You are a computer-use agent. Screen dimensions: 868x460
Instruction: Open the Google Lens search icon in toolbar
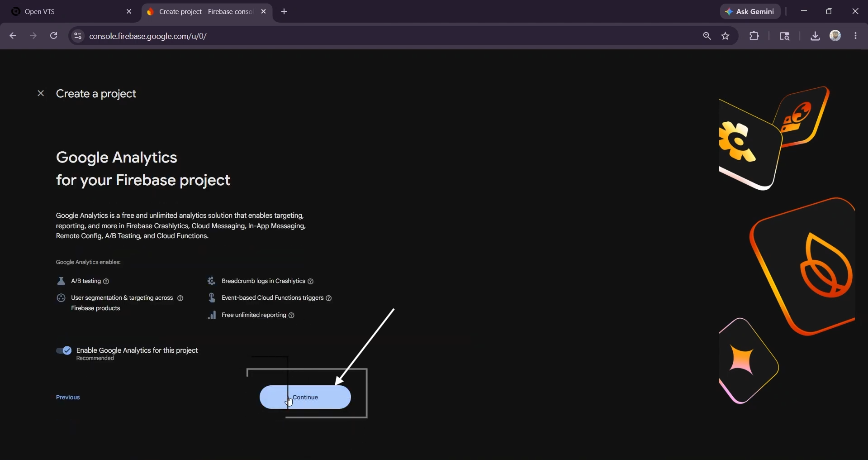[x=785, y=36]
